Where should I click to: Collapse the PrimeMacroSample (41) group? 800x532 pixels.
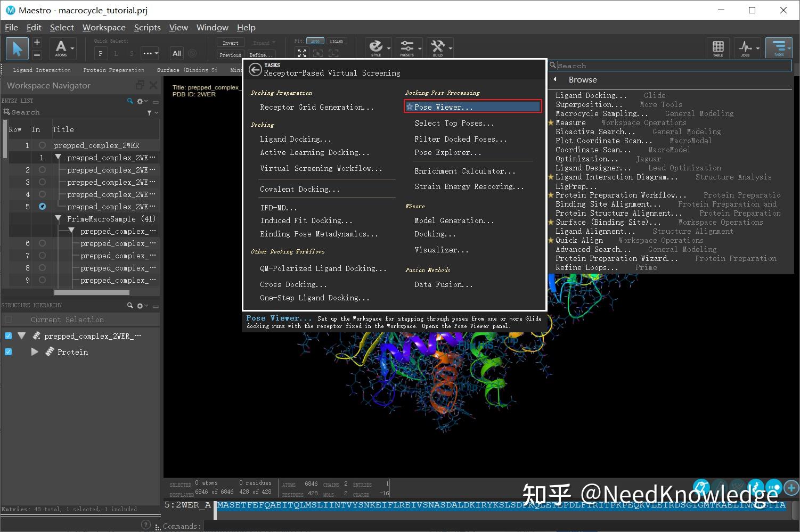[58, 219]
